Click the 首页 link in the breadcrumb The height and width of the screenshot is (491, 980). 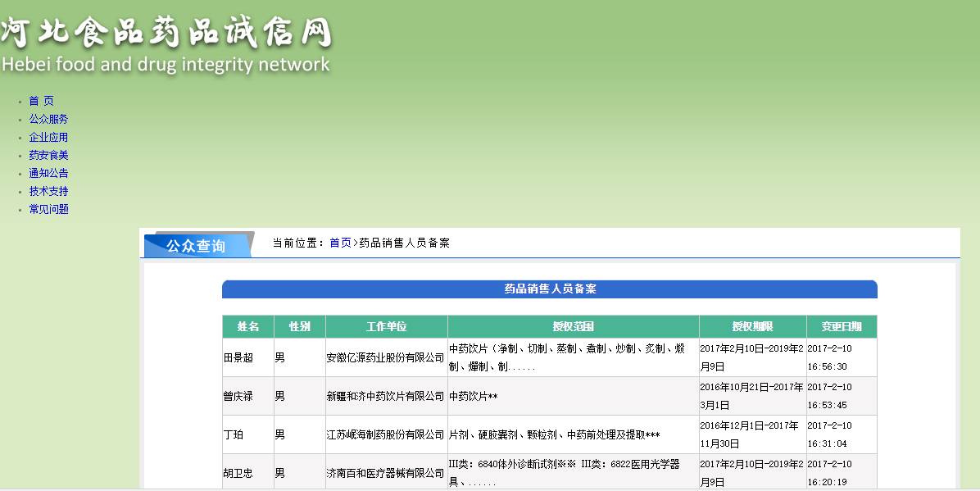340,243
